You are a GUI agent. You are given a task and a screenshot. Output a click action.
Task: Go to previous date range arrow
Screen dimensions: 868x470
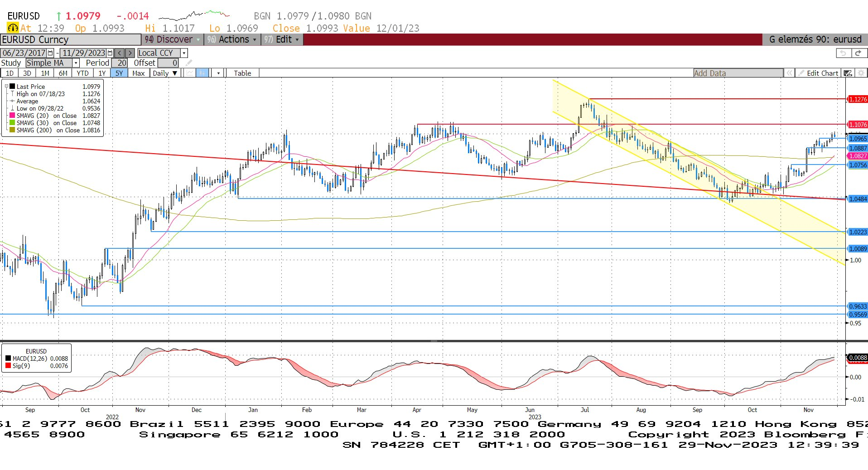(119, 53)
